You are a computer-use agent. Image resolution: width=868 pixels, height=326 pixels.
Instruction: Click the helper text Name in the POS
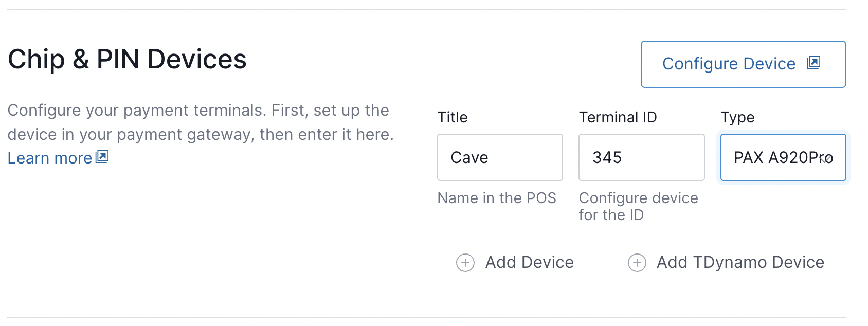pos(496,198)
